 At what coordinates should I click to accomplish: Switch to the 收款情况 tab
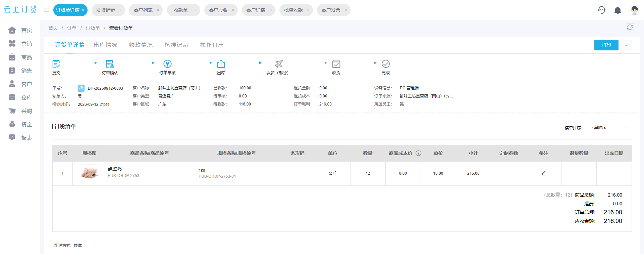point(141,45)
